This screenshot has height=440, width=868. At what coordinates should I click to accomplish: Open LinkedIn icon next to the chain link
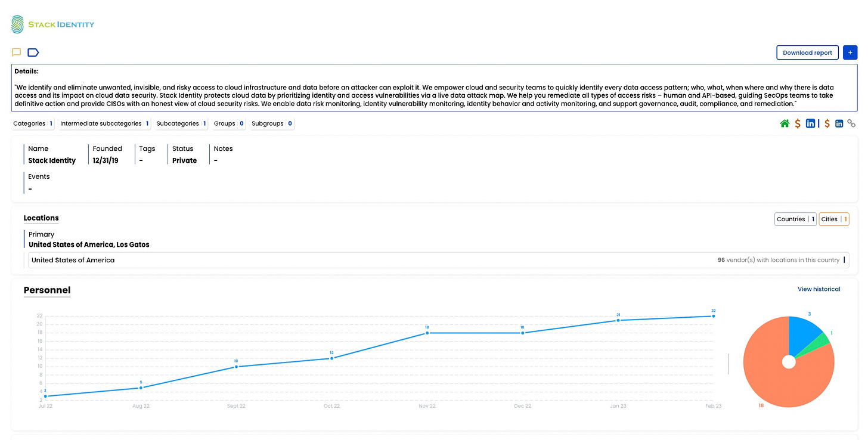click(x=839, y=123)
